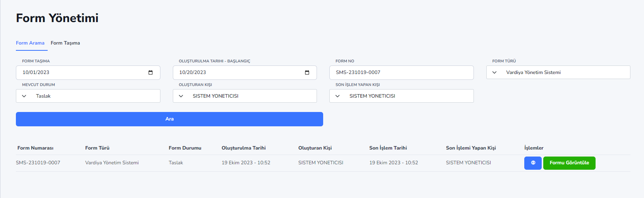
Task: Focus the Form No input field
Action: click(401, 72)
